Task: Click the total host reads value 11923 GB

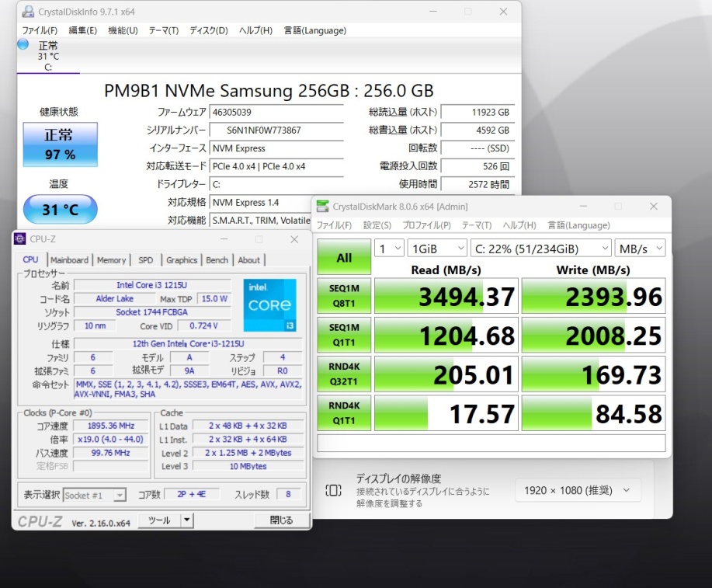Action: 478,112
